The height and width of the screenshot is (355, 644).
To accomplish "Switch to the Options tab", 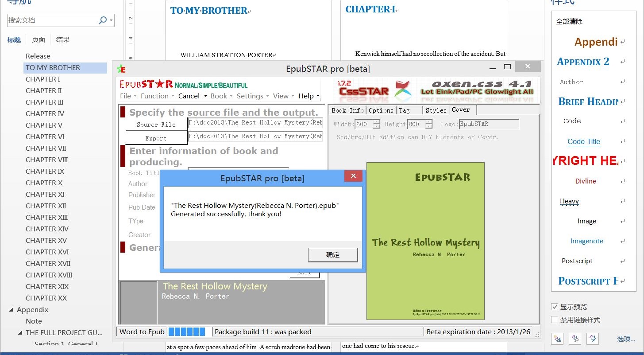I will 381,110.
